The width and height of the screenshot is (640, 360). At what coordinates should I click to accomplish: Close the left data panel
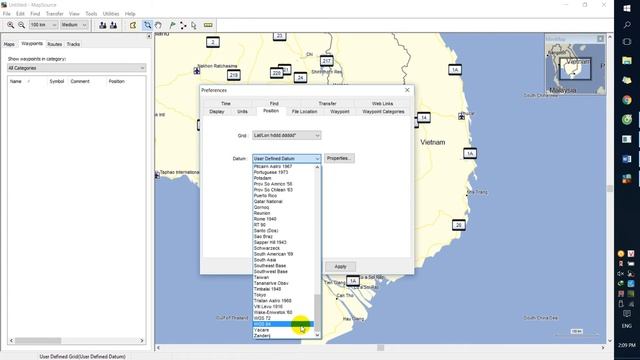click(x=149, y=36)
